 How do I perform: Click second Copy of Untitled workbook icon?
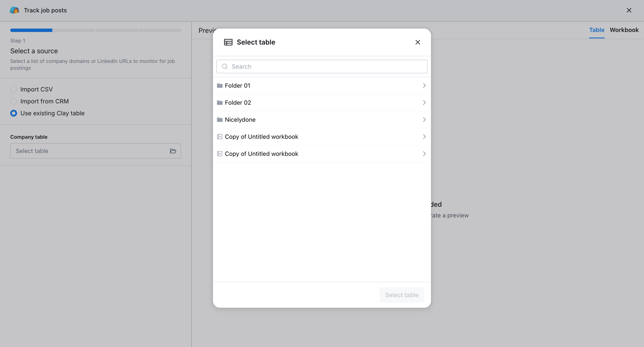(x=220, y=154)
